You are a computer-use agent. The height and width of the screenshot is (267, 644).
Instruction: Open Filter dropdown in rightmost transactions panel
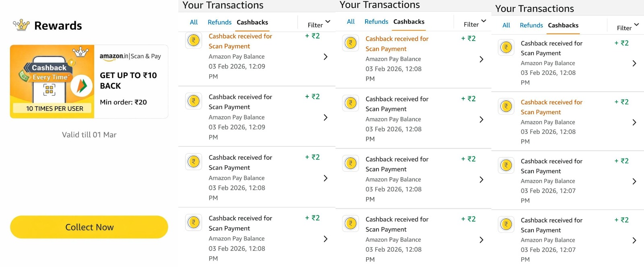(628, 27)
